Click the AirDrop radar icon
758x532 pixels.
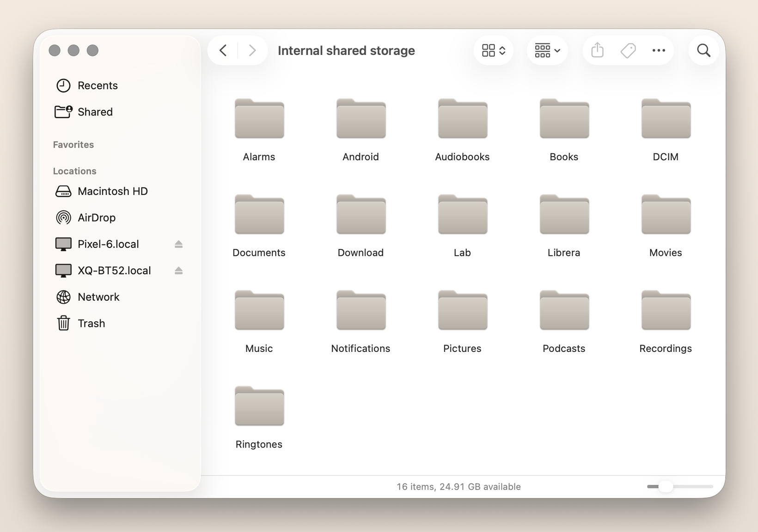[63, 218]
